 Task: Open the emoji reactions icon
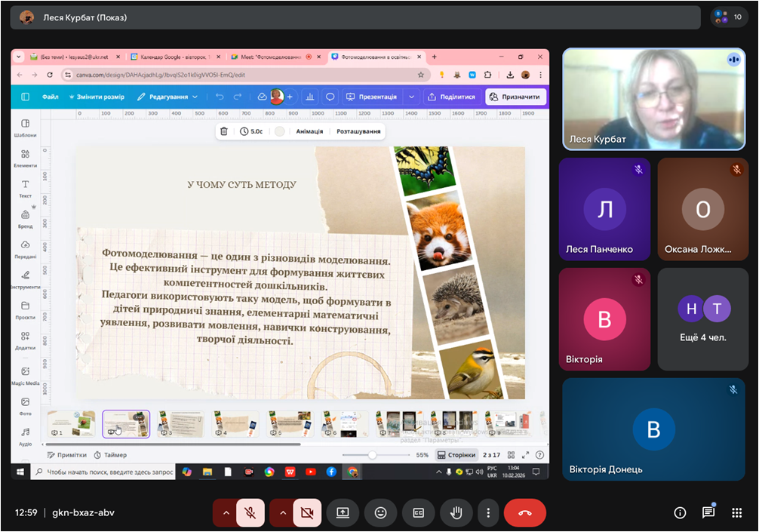click(380, 513)
